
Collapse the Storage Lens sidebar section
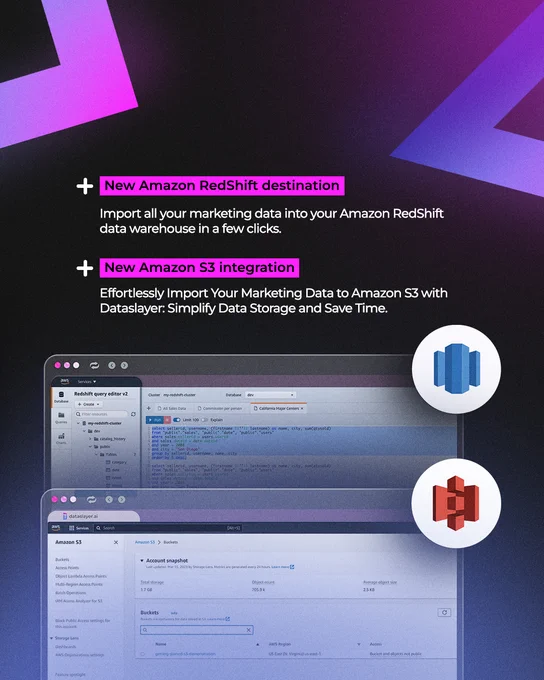click(52, 638)
